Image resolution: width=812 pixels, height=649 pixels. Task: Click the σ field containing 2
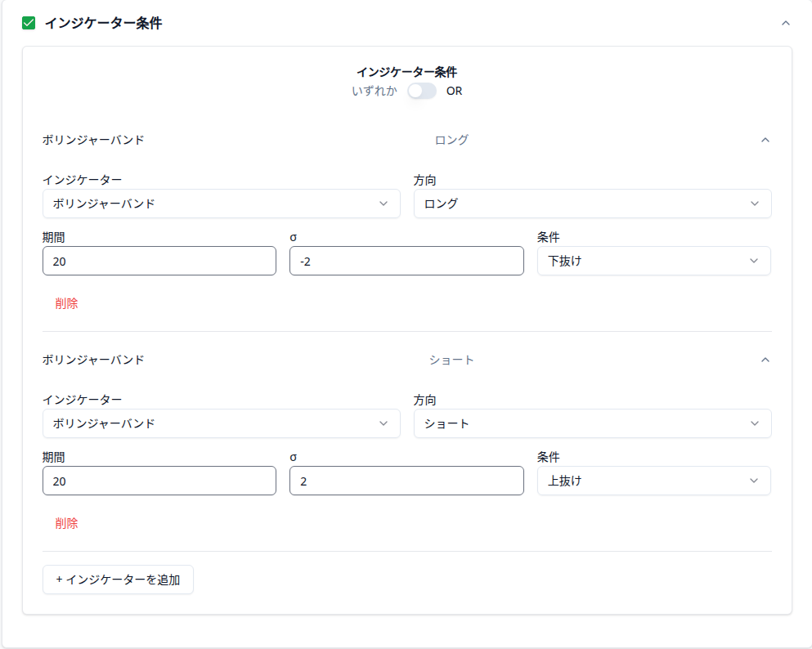[x=406, y=481]
